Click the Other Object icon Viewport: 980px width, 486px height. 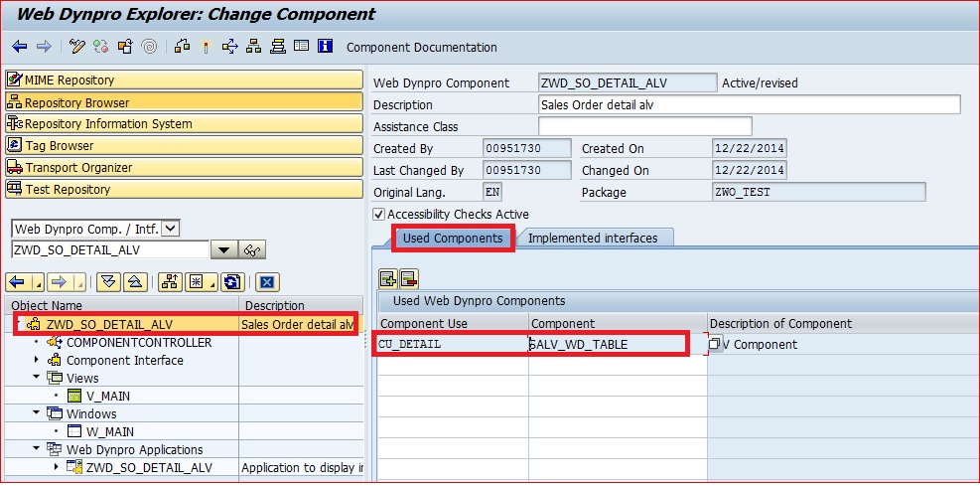click(x=125, y=47)
